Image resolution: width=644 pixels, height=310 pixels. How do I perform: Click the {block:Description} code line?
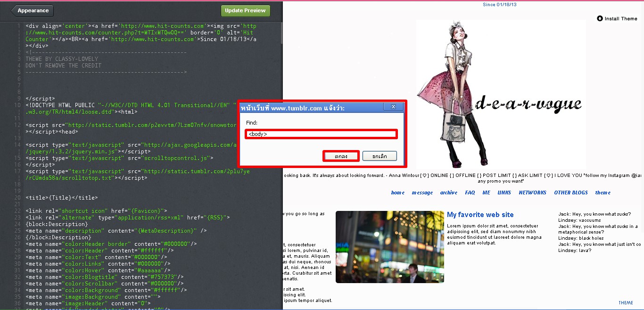[x=57, y=224]
